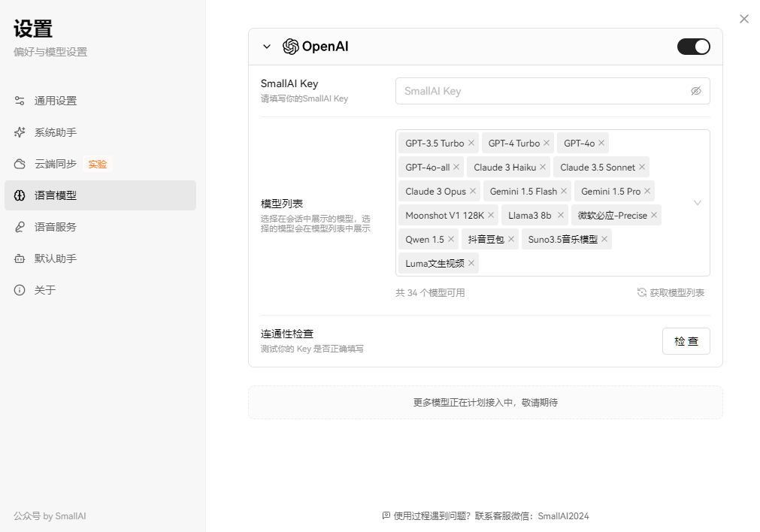Screen dimensions: 760x532
Task: Open 通用设置 settings tab
Action: (100, 101)
